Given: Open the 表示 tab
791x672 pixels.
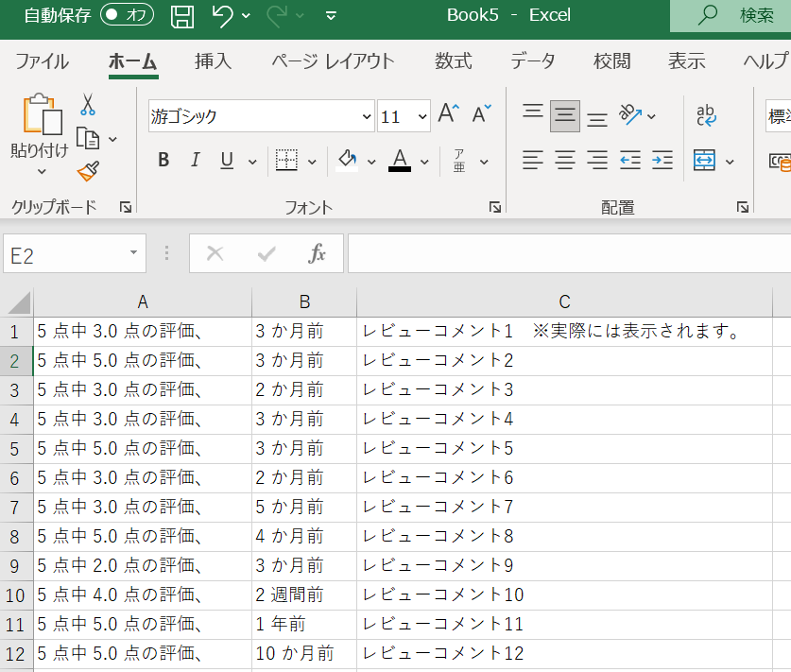Looking at the screenshot, I should point(686,61).
